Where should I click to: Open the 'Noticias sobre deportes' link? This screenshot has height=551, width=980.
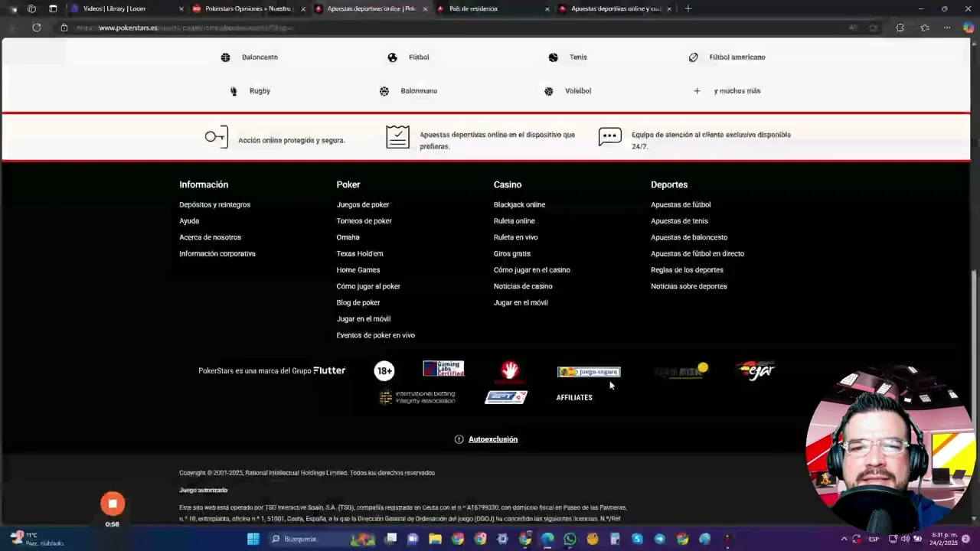(689, 286)
